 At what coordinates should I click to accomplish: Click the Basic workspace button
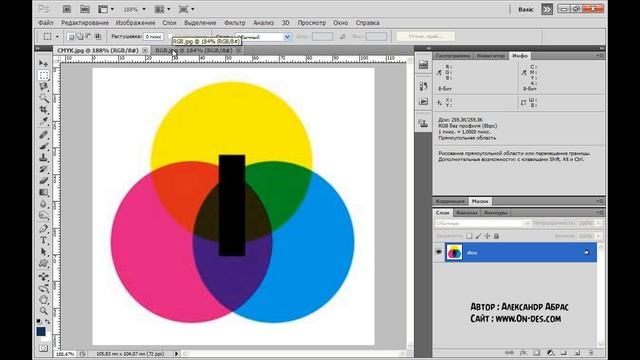point(526,9)
